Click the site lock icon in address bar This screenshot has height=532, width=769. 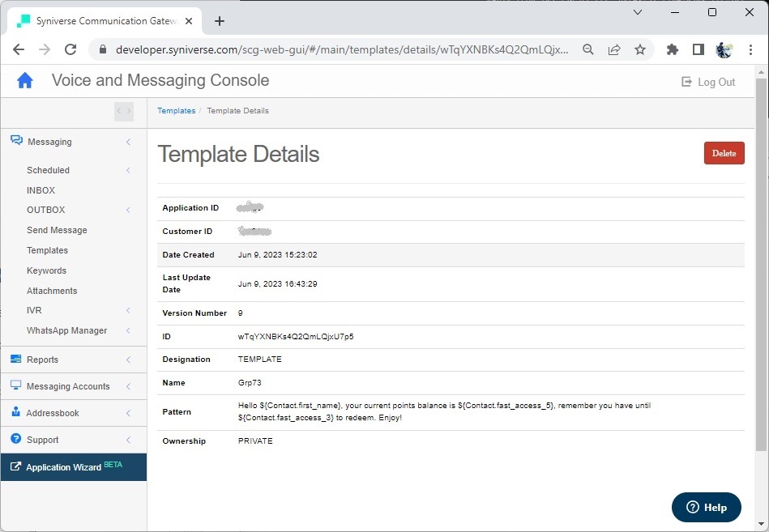(102, 49)
